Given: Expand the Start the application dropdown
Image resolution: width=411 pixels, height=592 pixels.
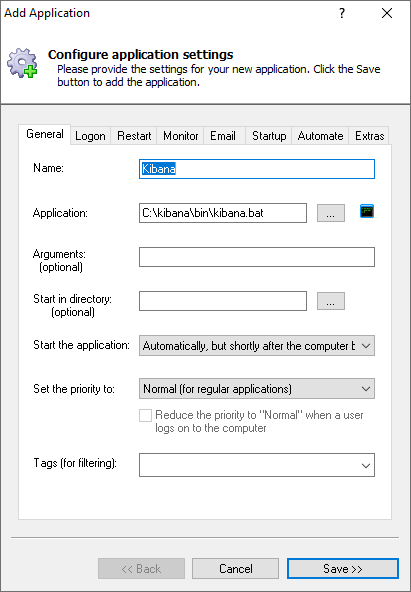Looking at the screenshot, I should click(x=257, y=345).
